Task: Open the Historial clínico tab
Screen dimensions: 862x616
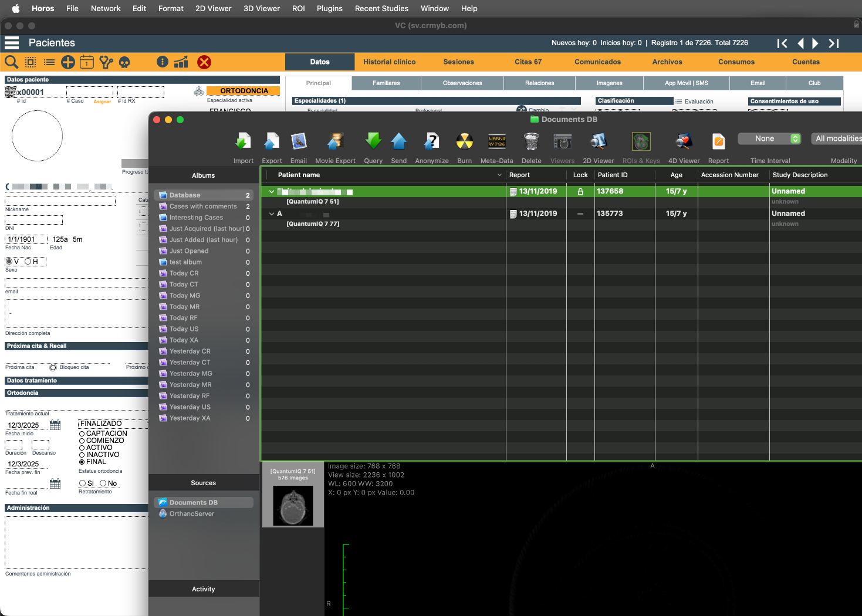Action: tap(389, 62)
